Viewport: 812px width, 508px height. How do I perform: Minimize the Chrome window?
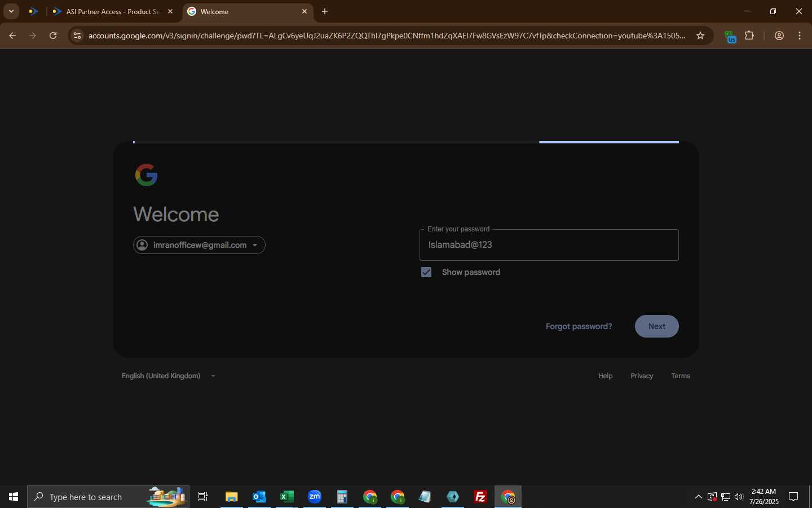(x=747, y=11)
